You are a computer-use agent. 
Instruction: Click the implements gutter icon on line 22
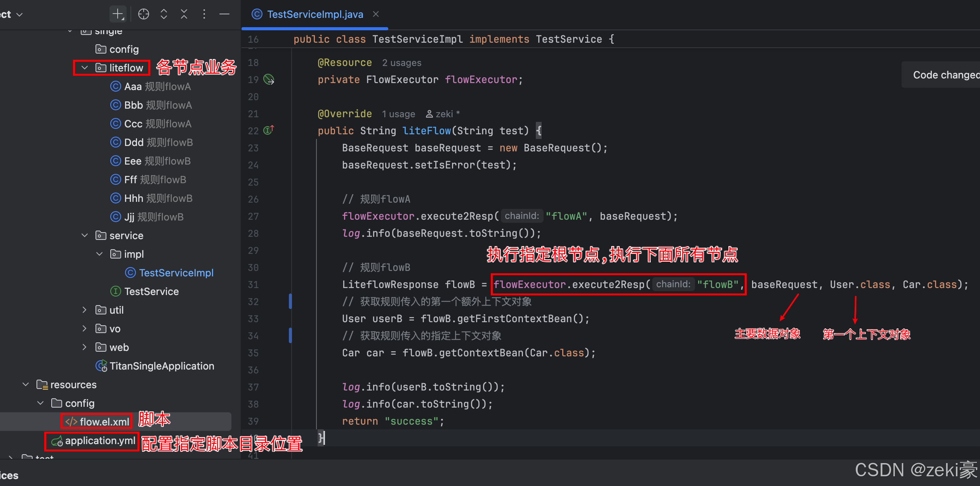pyautogui.click(x=269, y=130)
